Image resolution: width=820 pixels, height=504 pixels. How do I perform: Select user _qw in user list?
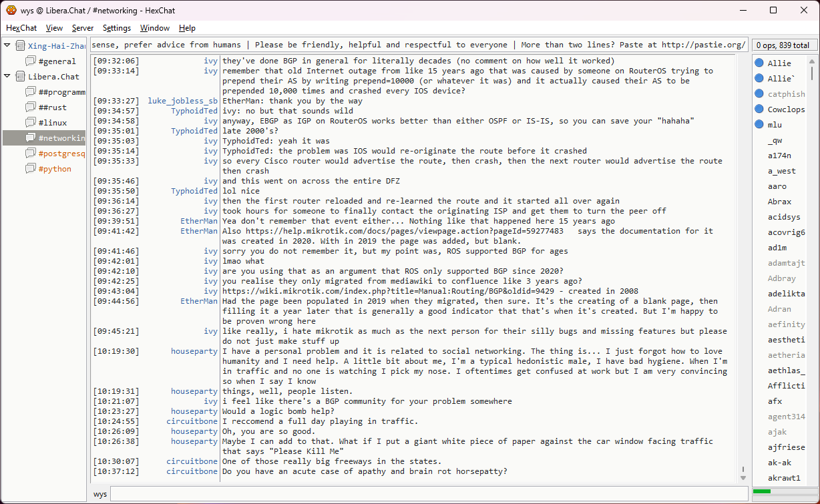click(775, 140)
